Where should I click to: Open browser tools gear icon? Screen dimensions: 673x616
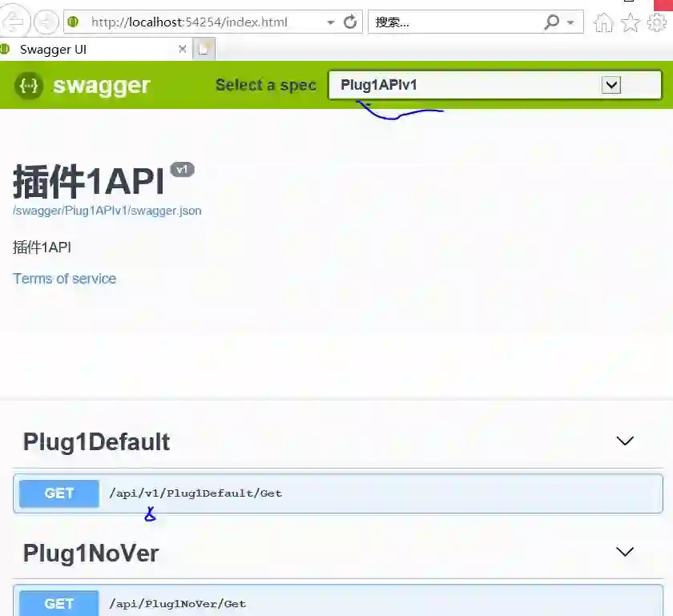click(657, 22)
